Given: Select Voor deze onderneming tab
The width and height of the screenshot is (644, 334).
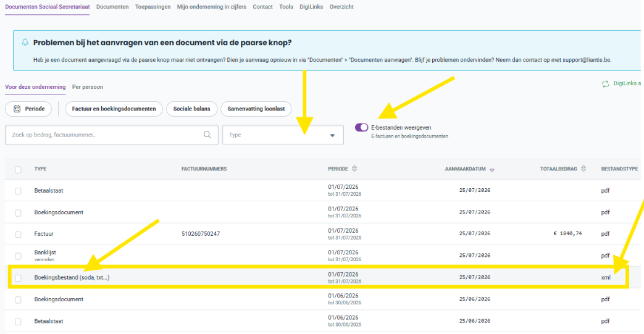Looking at the screenshot, I should 35,87.
